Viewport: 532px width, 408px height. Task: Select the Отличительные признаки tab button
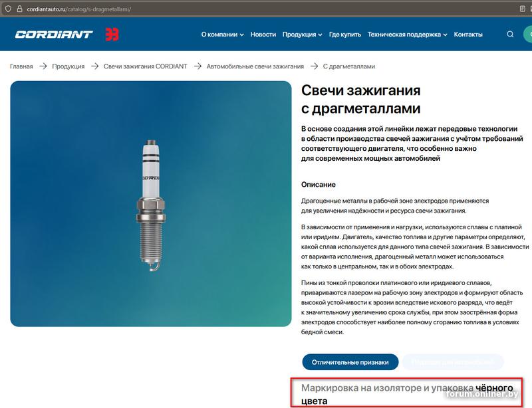tap(350, 362)
